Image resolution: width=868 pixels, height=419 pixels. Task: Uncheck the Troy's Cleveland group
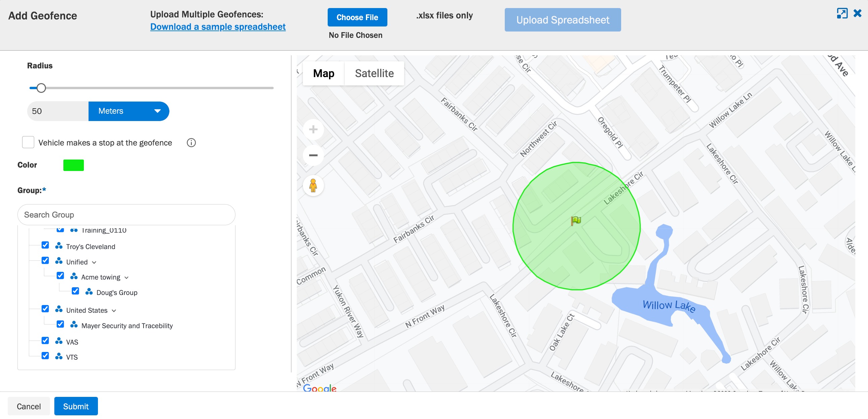45,245
